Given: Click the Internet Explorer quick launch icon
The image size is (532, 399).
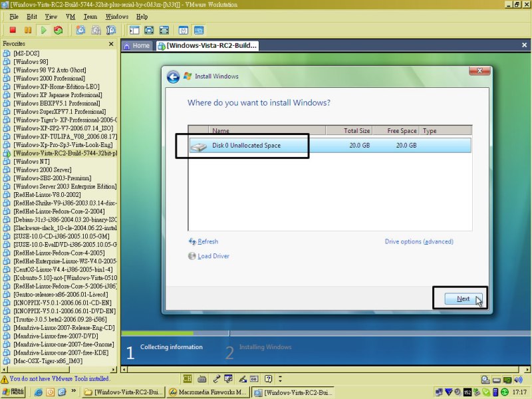Looking at the screenshot, I should [x=39, y=392].
